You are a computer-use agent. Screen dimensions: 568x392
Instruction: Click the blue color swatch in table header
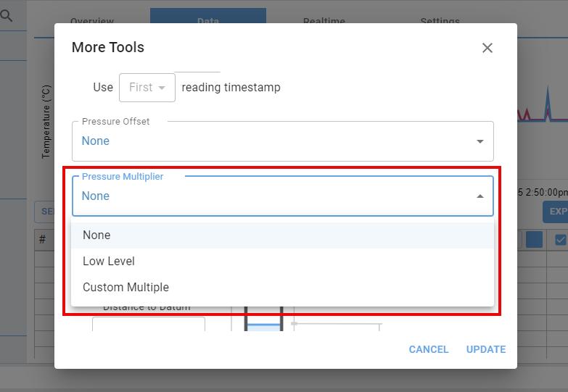point(535,240)
